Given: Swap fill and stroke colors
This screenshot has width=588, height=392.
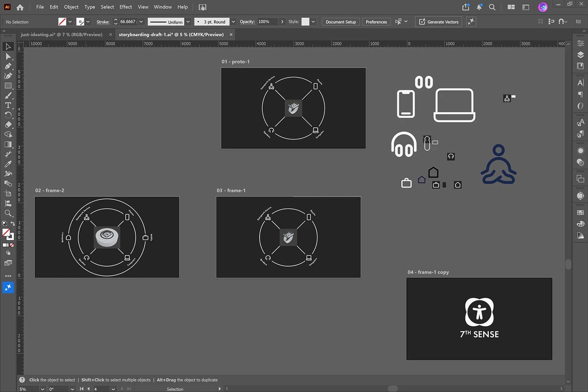Looking at the screenshot, I should coord(13,223).
